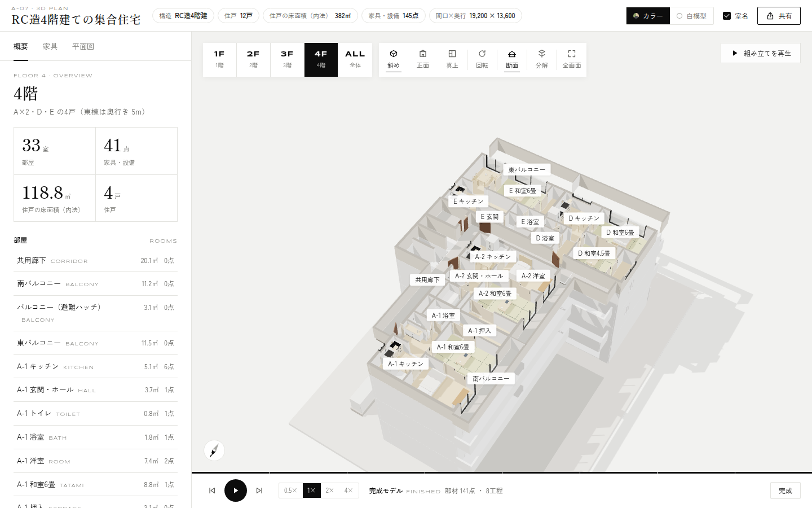The height and width of the screenshot is (508, 812).
Task: Click the playback progress bar at top of player
Action: [x=502, y=472]
